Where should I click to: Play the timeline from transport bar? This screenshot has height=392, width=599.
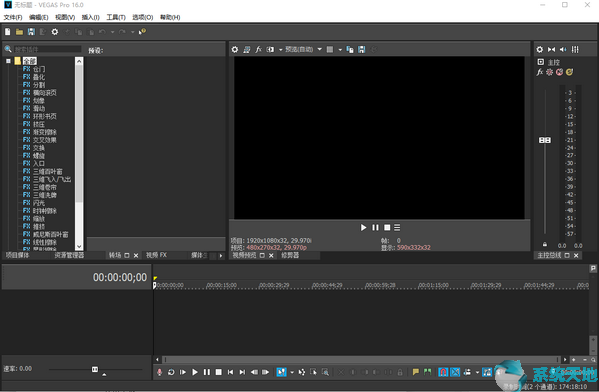(195, 372)
